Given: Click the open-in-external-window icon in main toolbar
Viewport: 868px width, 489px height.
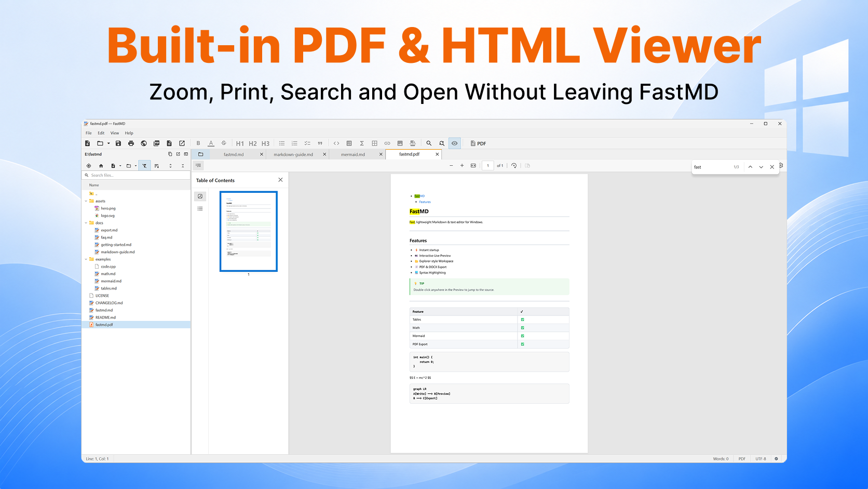Looking at the screenshot, I should coord(182,143).
